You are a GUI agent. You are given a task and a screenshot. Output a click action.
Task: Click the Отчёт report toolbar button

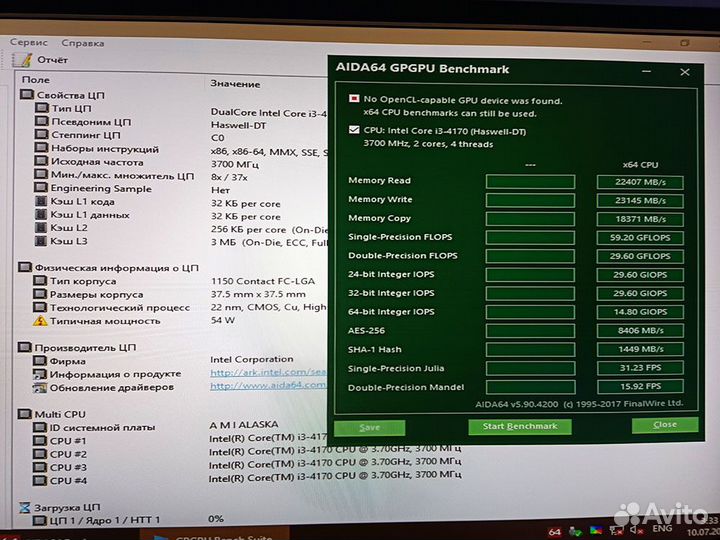40,60
